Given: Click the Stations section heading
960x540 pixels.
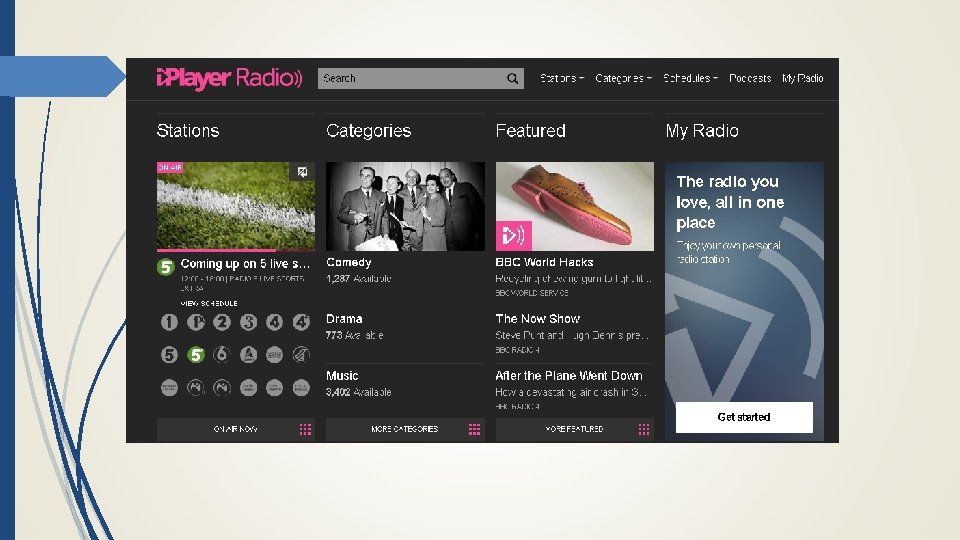Looking at the screenshot, I should 188,130.
